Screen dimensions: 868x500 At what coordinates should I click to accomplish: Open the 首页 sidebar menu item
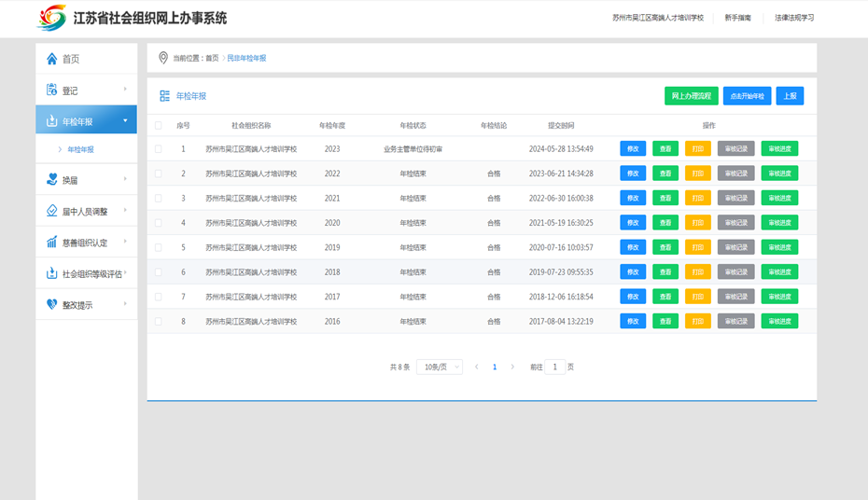87,59
